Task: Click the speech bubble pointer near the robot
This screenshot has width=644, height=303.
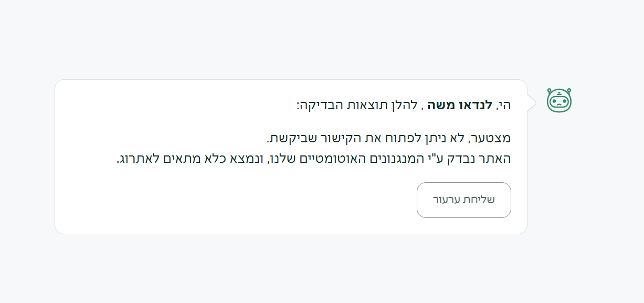Action: pyautogui.click(x=531, y=103)
